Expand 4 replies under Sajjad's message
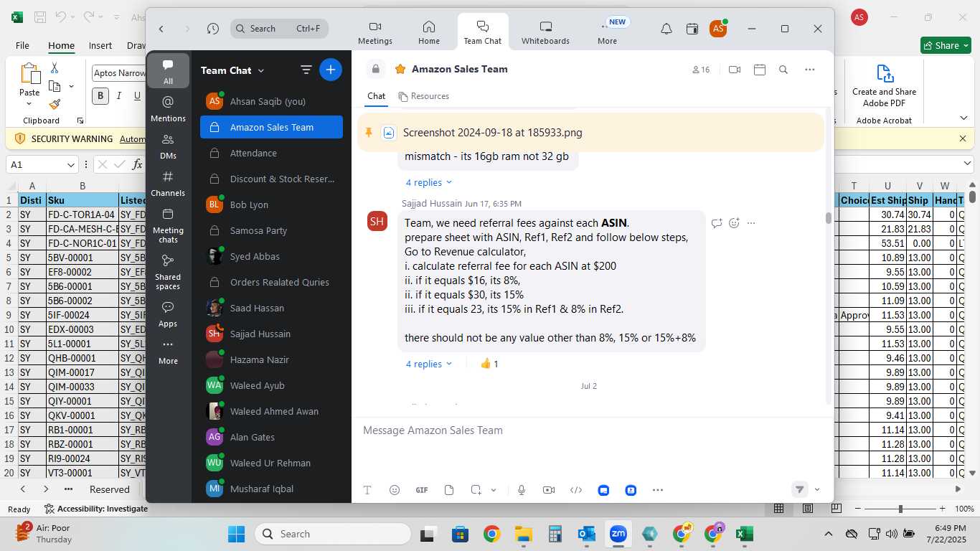Screen dimensions: 980x551 coord(429,364)
